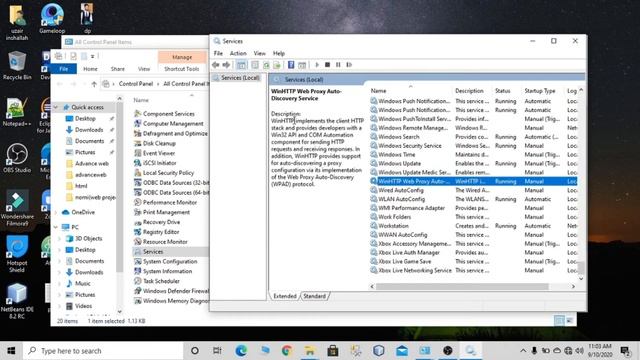Open the Share tab in Explorer ribbon

point(118,69)
